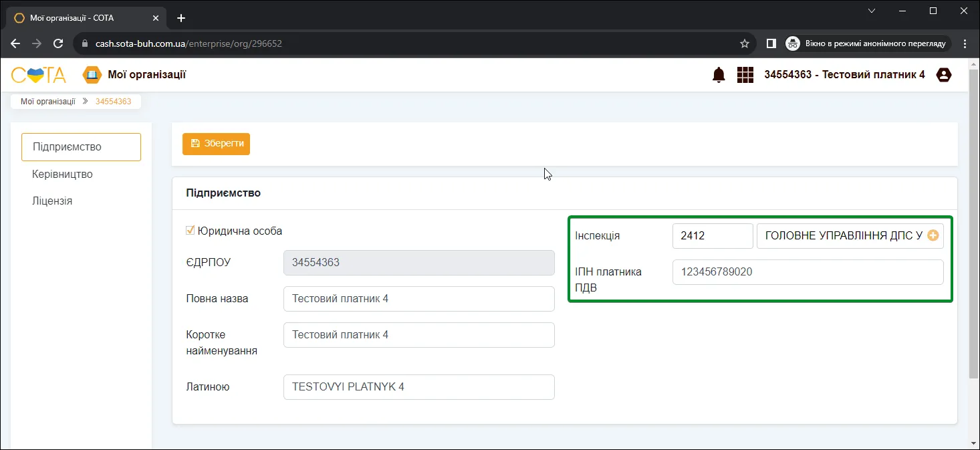Image resolution: width=980 pixels, height=450 pixels.
Task: Toggle browser side panel icon
Action: click(771, 43)
